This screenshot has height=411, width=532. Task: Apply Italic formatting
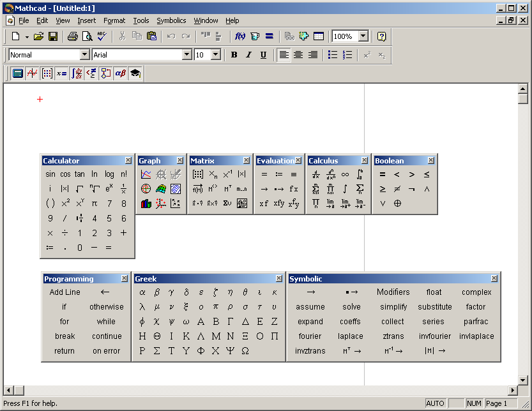pos(248,55)
